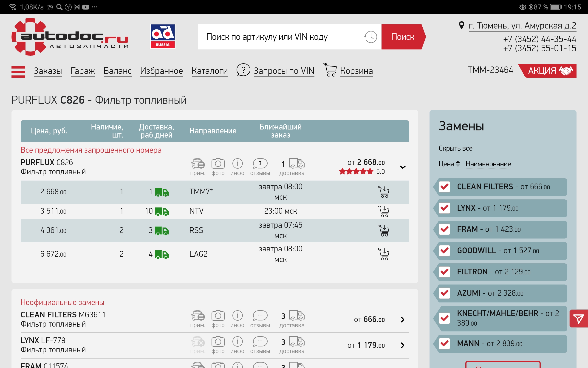
Task: Click green truck in 10-day NTV row
Action: pos(162,212)
